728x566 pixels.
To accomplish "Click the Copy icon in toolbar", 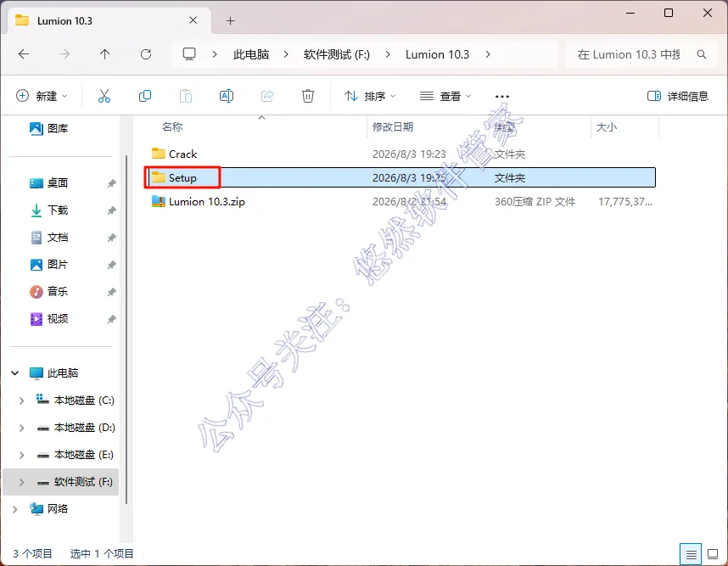I will 145,96.
